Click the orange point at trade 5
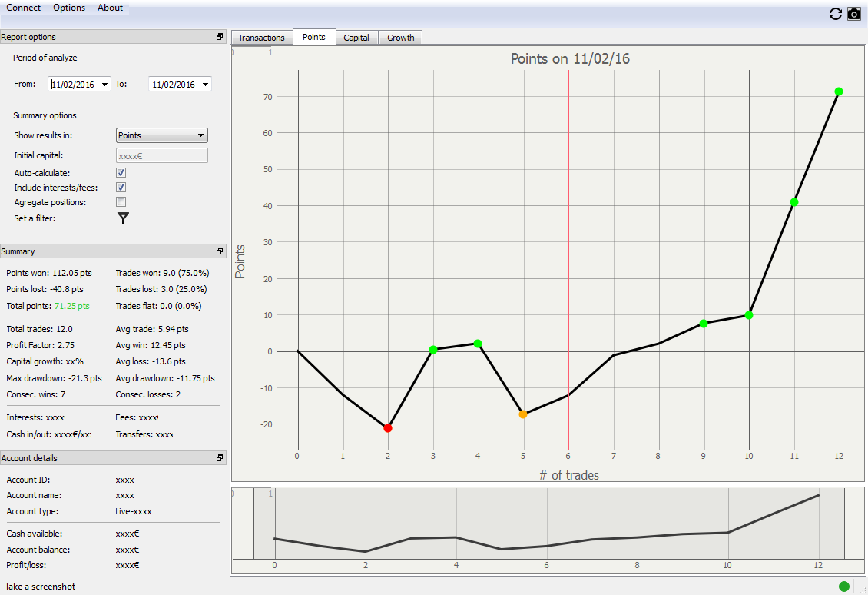 click(522, 414)
